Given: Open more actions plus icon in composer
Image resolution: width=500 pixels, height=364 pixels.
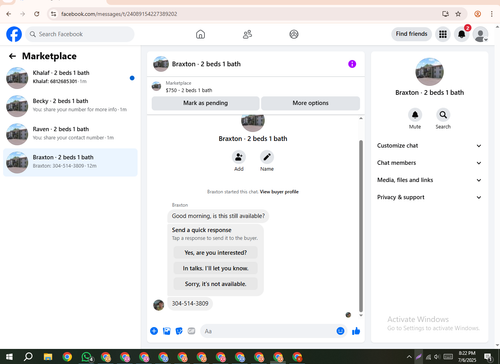Looking at the screenshot, I should tap(154, 331).
